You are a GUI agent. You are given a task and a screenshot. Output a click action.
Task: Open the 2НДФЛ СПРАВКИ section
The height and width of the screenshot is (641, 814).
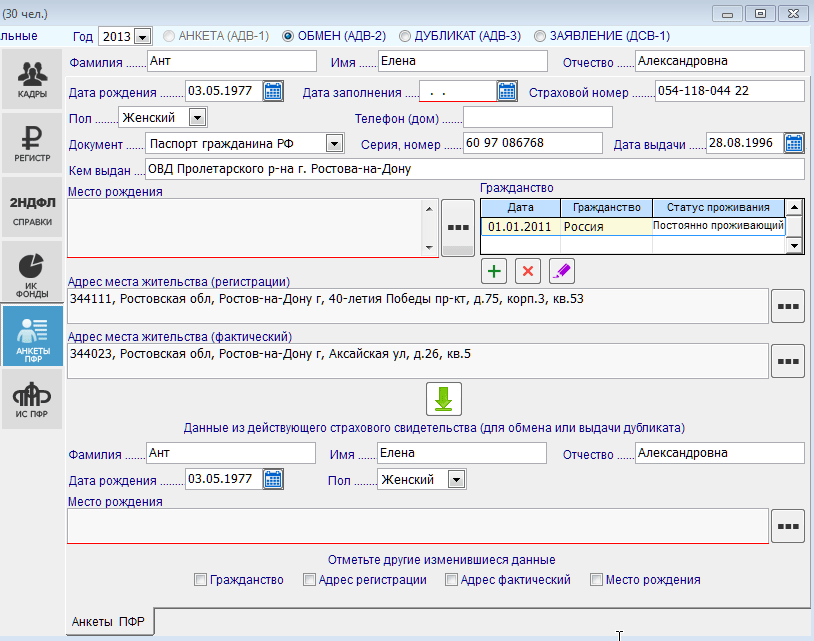coord(32,207)
